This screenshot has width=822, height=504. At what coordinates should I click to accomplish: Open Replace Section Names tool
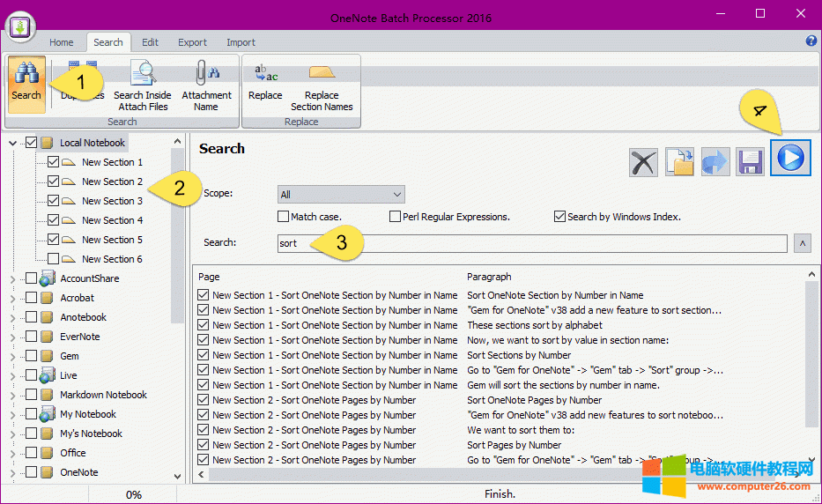point(322,86)
